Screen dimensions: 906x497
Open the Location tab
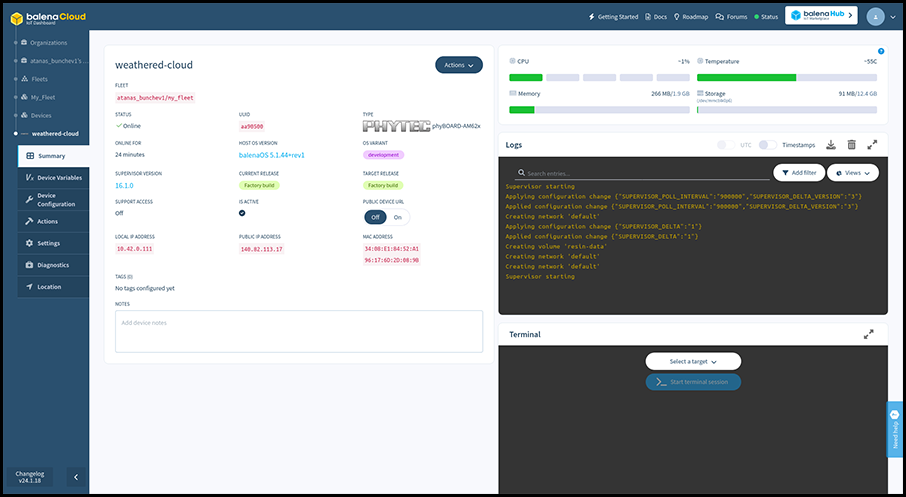click(x=53, y=287)
